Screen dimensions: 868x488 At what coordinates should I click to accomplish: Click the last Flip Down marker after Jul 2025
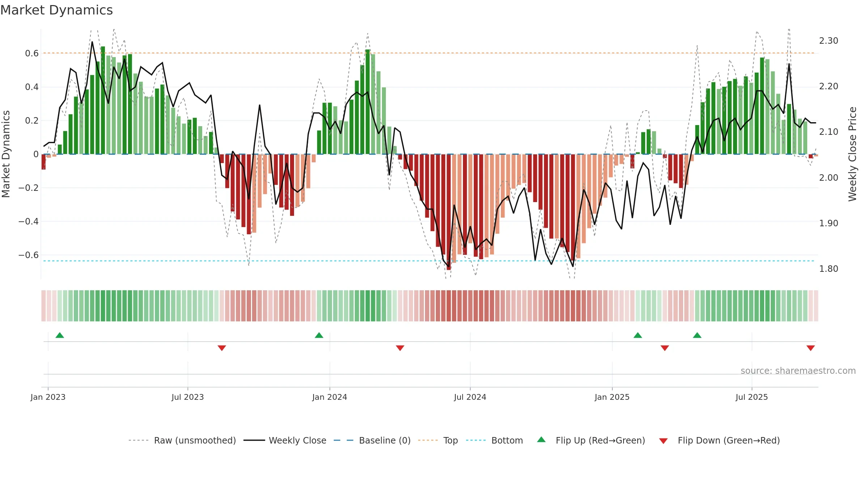coord(810,348)
